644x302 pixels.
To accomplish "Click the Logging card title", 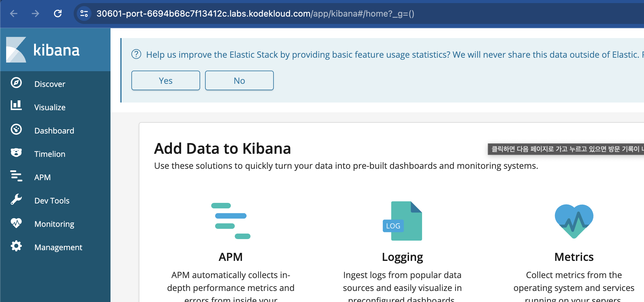I will click(402, 257).
